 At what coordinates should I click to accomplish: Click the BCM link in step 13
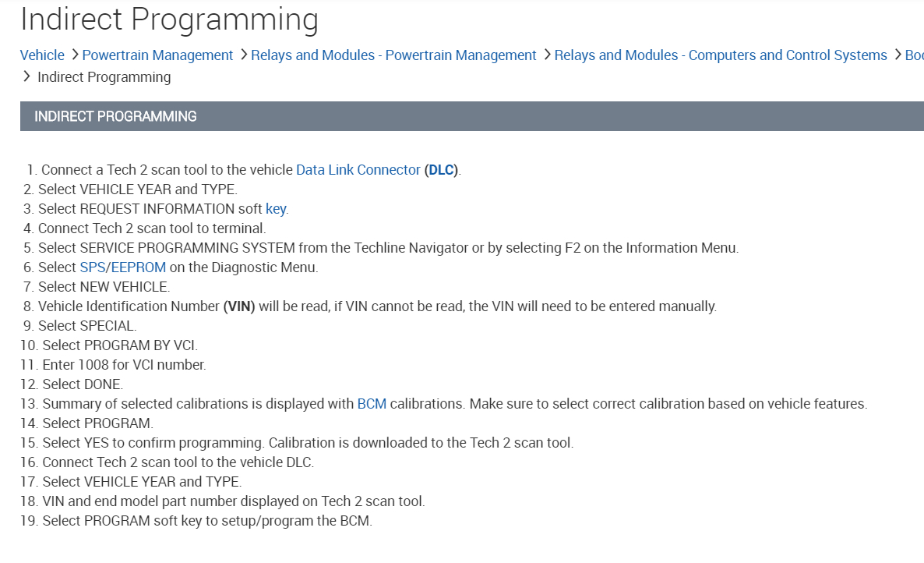click(x=372, y=404)
